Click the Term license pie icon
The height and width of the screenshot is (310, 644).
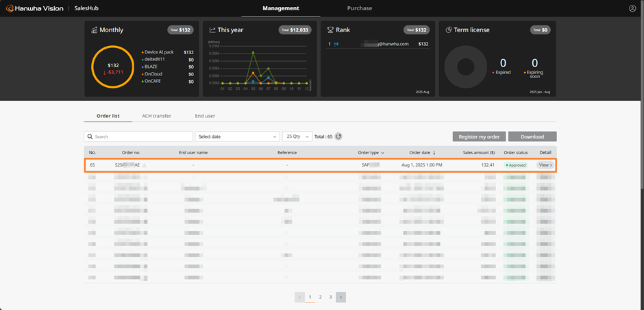tap(448, 30)
